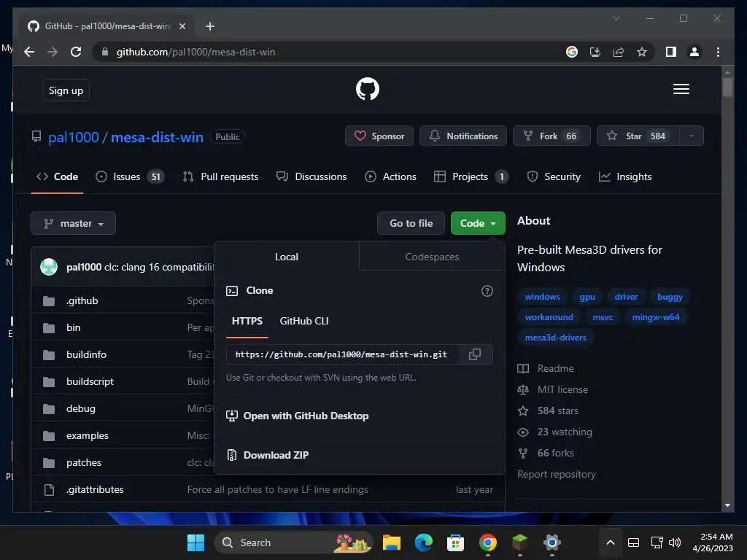This screenshot has width=747, height=560.
Task: Open the hamburger navigation menu
Action: pos(681,89)
